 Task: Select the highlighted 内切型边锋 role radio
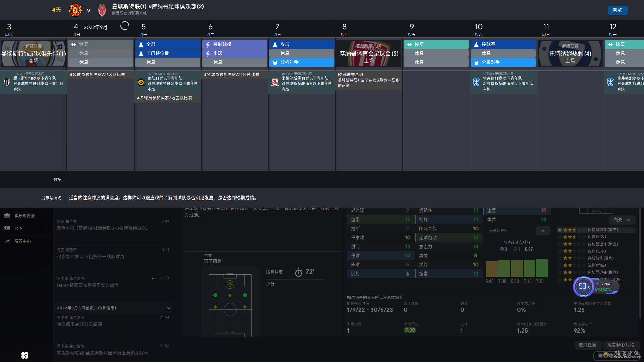click(x=560, y=230)
